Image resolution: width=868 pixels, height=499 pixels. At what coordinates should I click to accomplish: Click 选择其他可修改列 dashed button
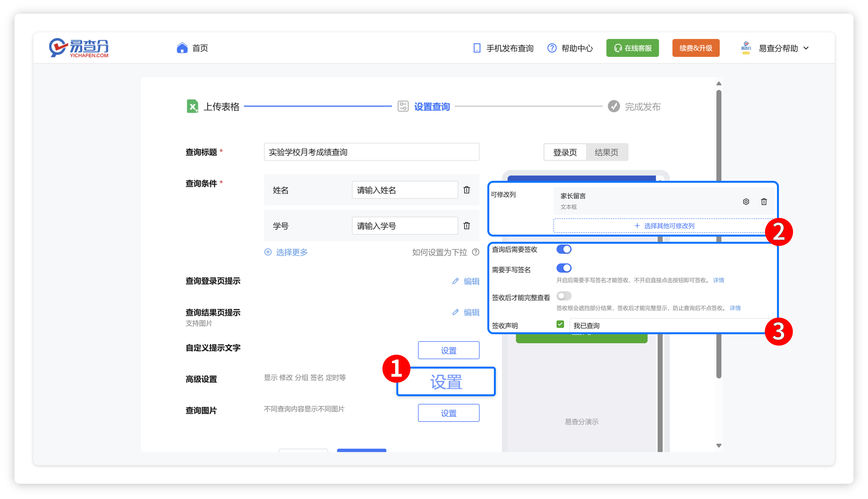[664, 226]
